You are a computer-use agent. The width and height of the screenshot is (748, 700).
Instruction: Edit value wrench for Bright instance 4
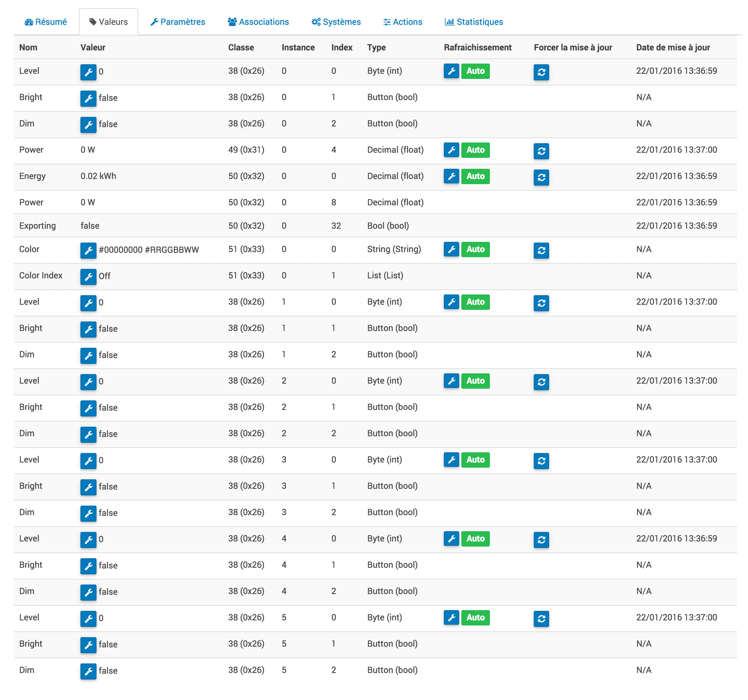(88, 566)
